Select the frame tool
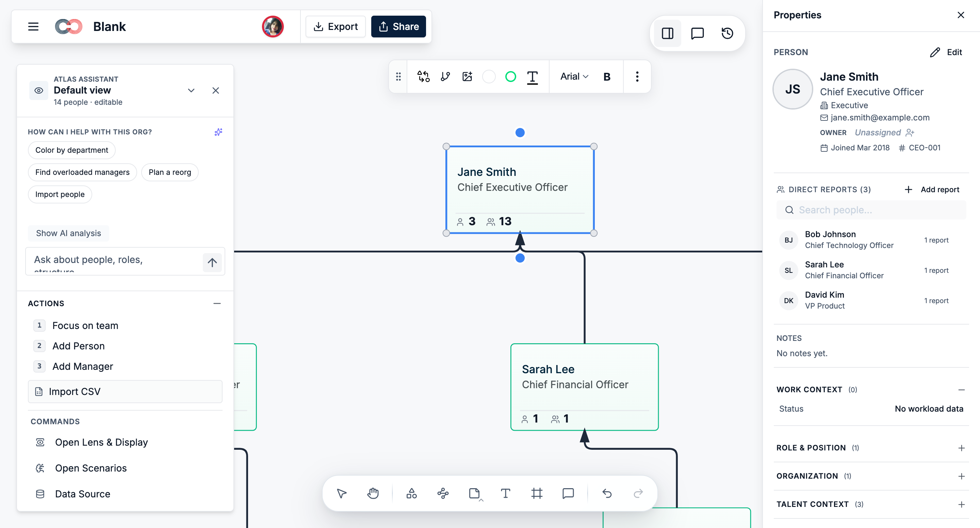 click(x=537, y=494)
